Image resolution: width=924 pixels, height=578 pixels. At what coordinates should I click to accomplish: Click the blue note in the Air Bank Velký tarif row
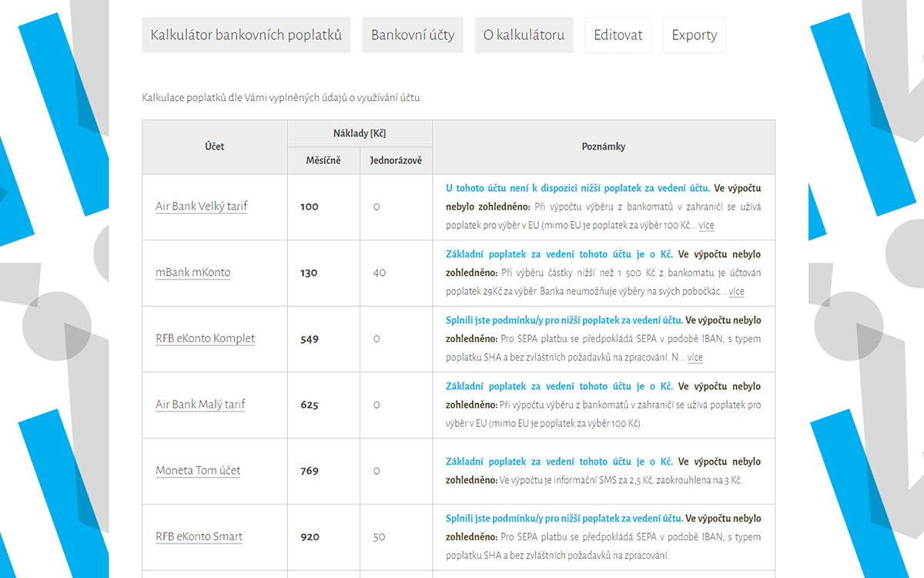577,188
